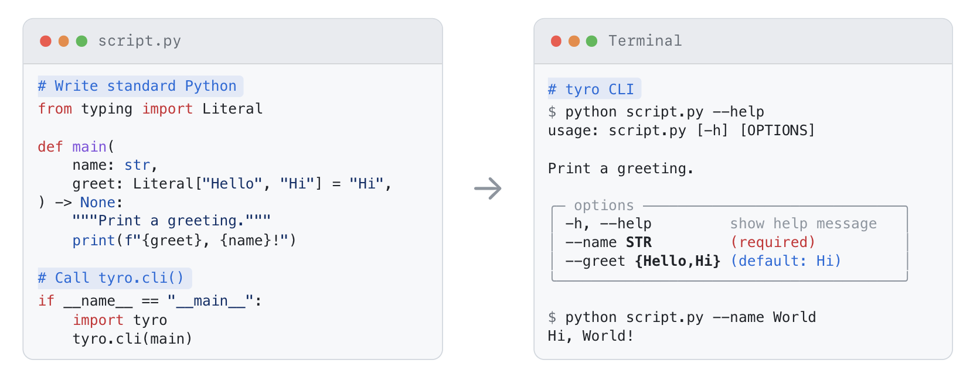Click the red "(required)" text
The height and width of the screenshot is (377, 980).
[x=773, y=242]
